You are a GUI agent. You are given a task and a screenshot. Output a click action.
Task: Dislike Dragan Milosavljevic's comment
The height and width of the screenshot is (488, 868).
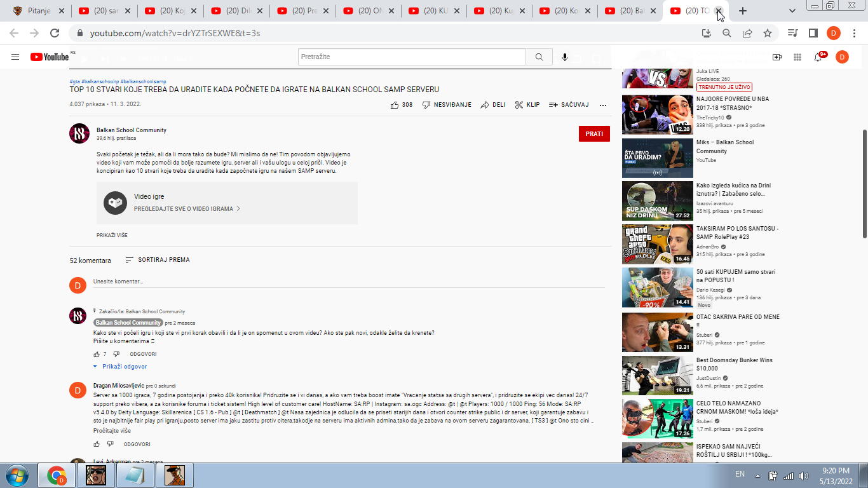(110, 444)
